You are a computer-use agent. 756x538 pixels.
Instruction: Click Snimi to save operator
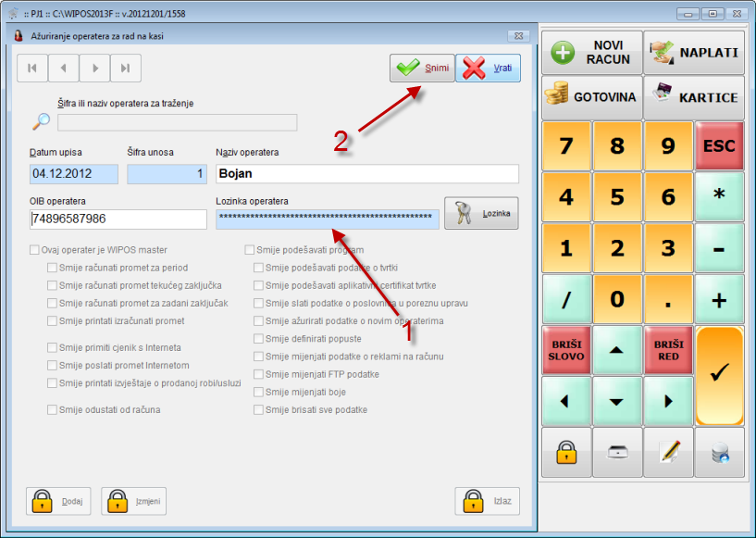click(422, 68)
